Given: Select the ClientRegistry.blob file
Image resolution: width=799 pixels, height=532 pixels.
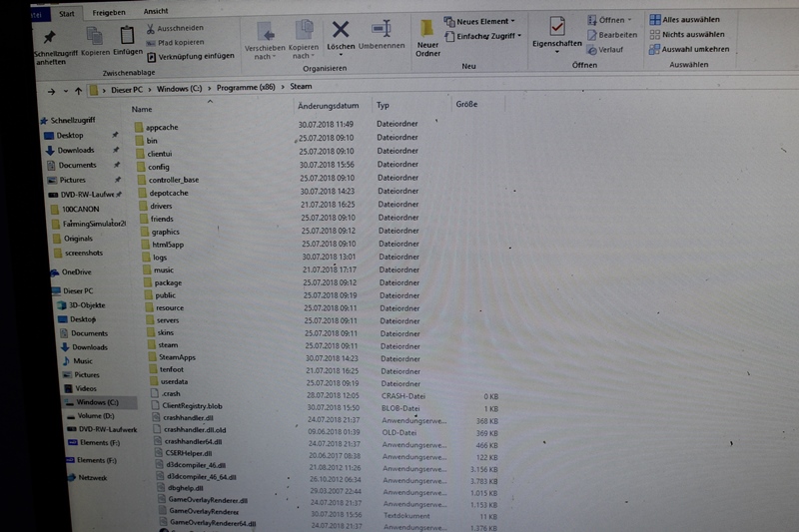Looking at the screenshot, I should (187, 406).
